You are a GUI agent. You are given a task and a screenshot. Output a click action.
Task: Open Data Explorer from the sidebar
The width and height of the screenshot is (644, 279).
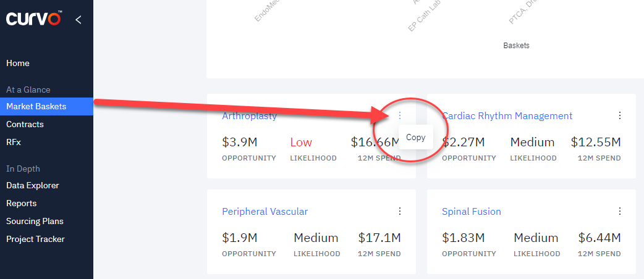click(33, 185)
